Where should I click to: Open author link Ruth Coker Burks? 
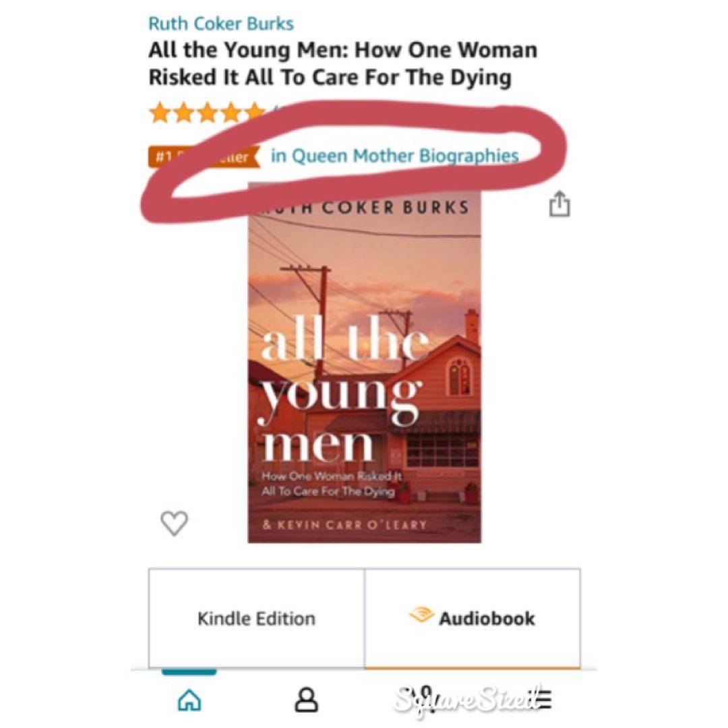tap(221, 23)
